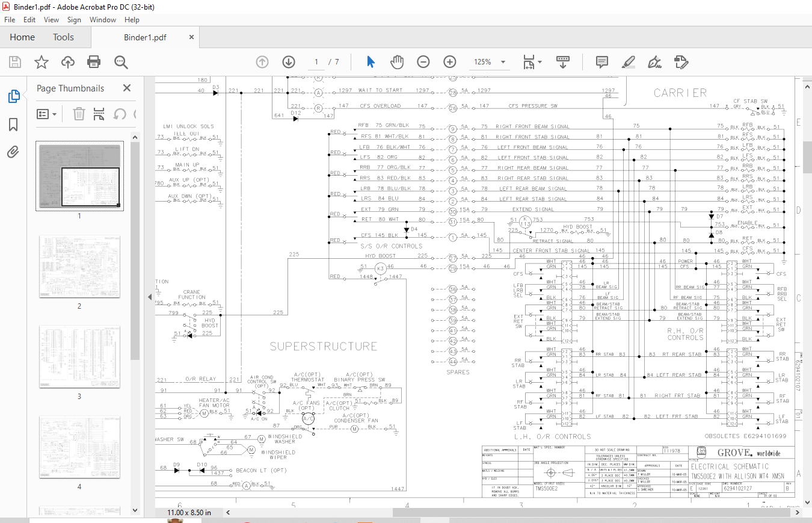Select page 2 thumbnail
The height and width of the screenshot is (523, 812).
point(79,266)
